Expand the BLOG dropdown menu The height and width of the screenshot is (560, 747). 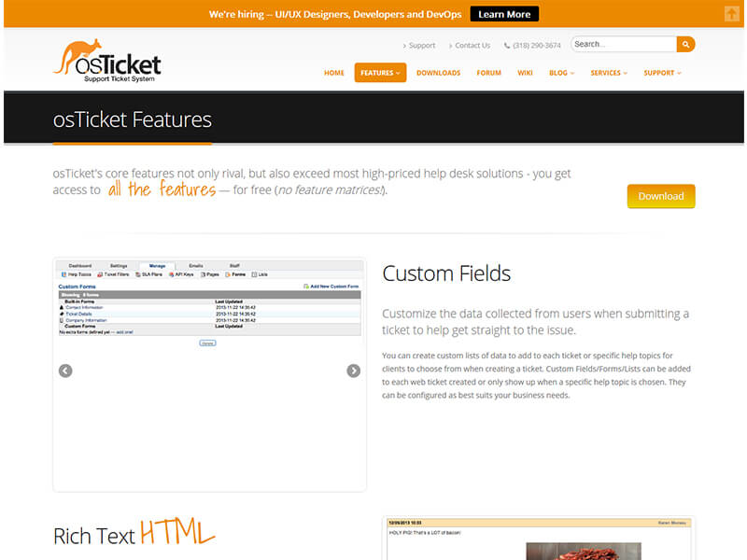point(562,73)
